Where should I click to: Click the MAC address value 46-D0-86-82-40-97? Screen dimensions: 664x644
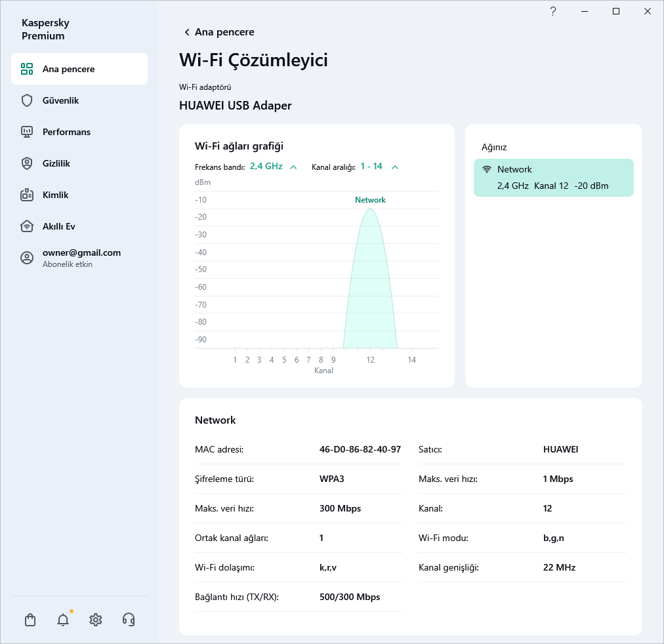point(360,450)
